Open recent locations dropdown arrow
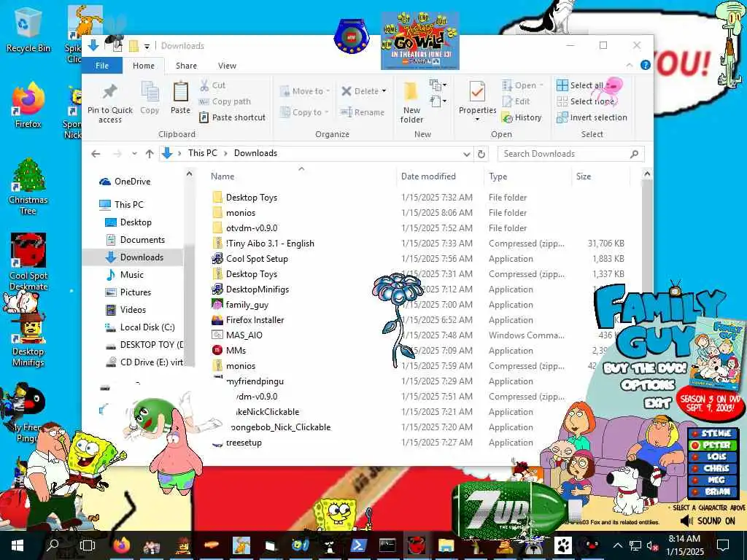The width and height of the screenshot is (747, 560). click(x=135, y=154)
